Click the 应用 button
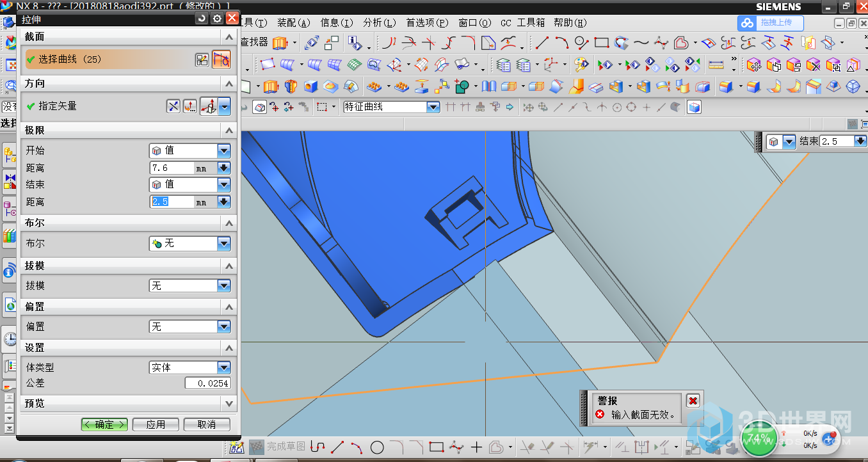868x462 pixels. click(156, 424)
